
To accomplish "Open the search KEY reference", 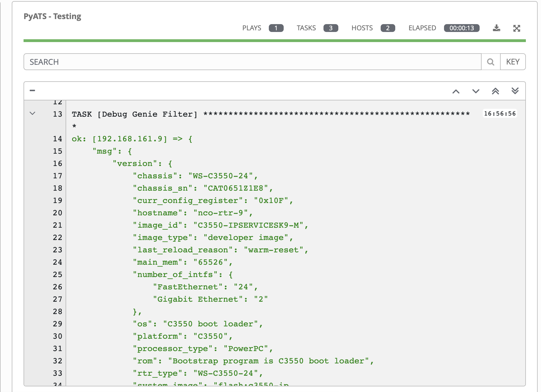I will pyautogui.click(x=513, y=62).
